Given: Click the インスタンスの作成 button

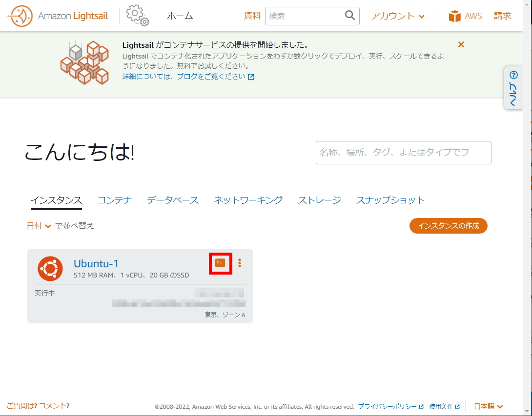Looking at the screenshot, I should 448,226.
